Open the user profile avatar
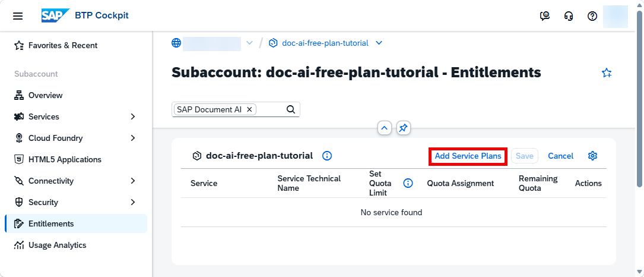This screenshot has height=277, width=644. tap(616, 16)
